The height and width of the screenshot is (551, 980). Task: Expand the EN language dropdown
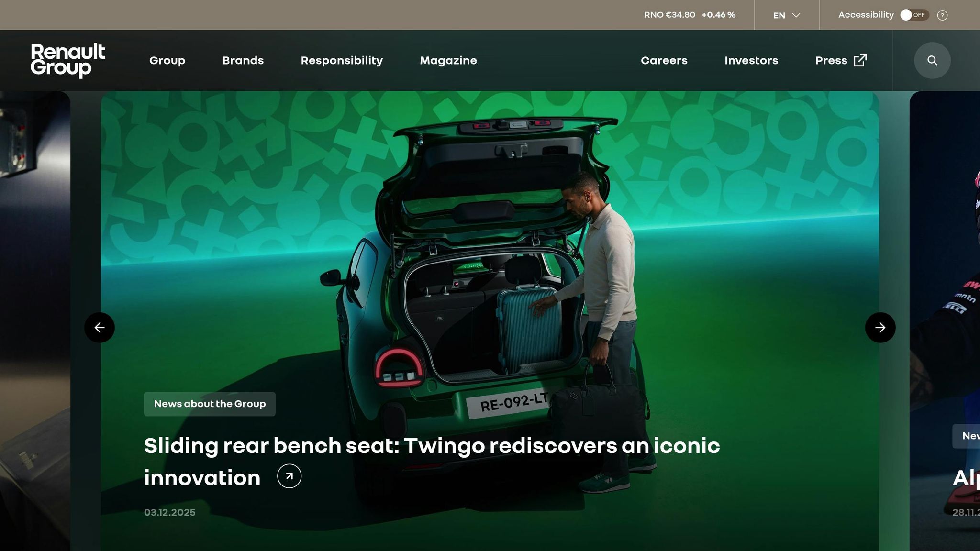point(787,15)
